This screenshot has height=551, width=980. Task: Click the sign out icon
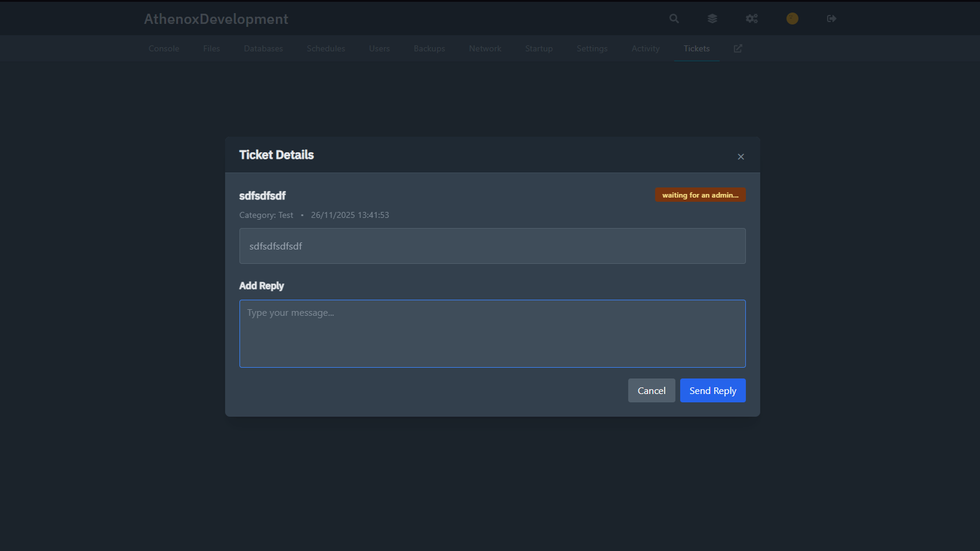coord(831,19)
